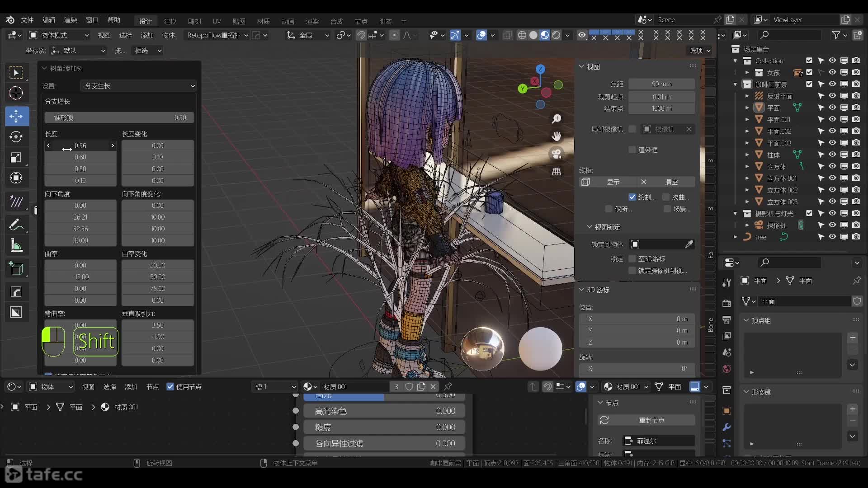The image size is (868, 488).
Task: Enable 锁定摄像机到视图 checkbox
Action: pyautogui.click(x=632, y=271)
